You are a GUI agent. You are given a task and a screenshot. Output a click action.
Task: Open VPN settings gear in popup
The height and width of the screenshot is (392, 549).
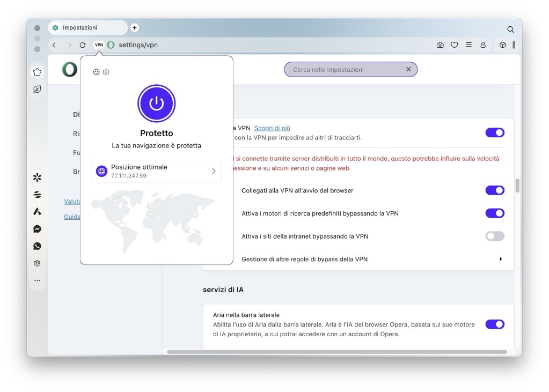106,72
